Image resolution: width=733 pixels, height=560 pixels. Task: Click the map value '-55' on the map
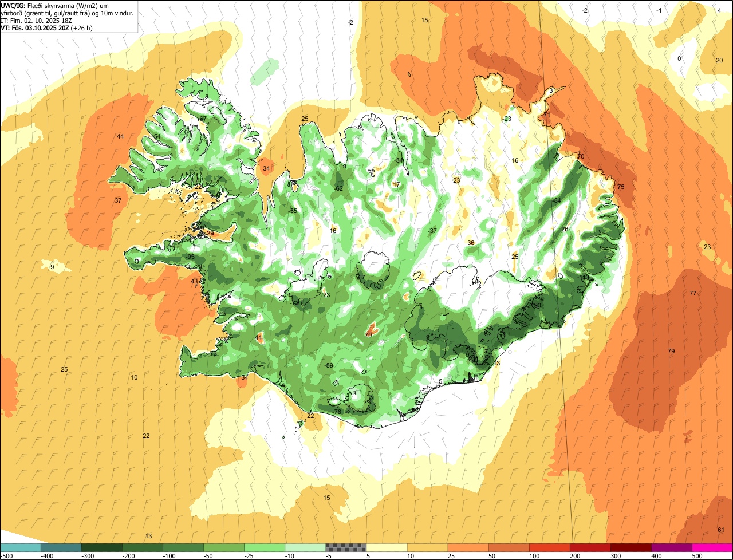click(293, 211)
